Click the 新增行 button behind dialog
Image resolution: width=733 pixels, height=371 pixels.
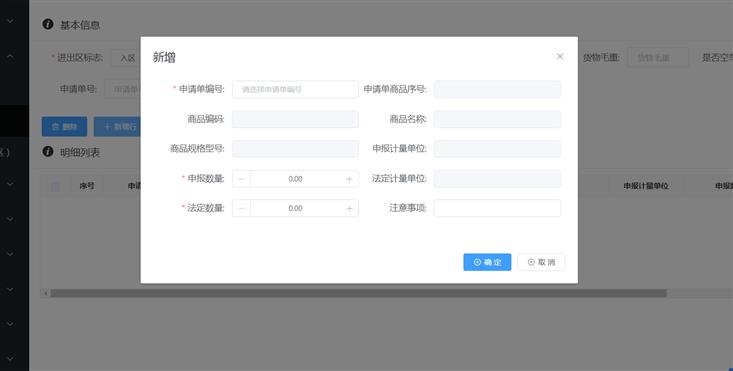pyautogui.click(x=117, y=127)
